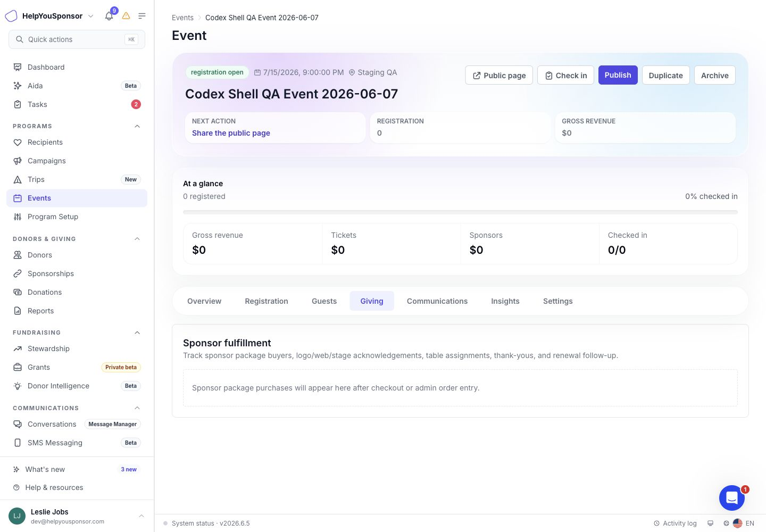The height and width of the screenshot is (532, 766).
Task: Expand the Leslie Jobs account menu
Action: 77,516
